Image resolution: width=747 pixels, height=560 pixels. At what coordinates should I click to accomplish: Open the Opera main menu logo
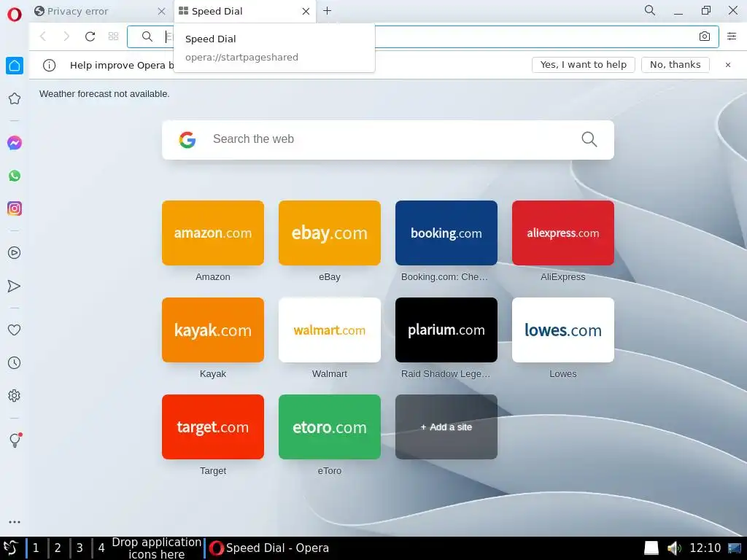15,15
